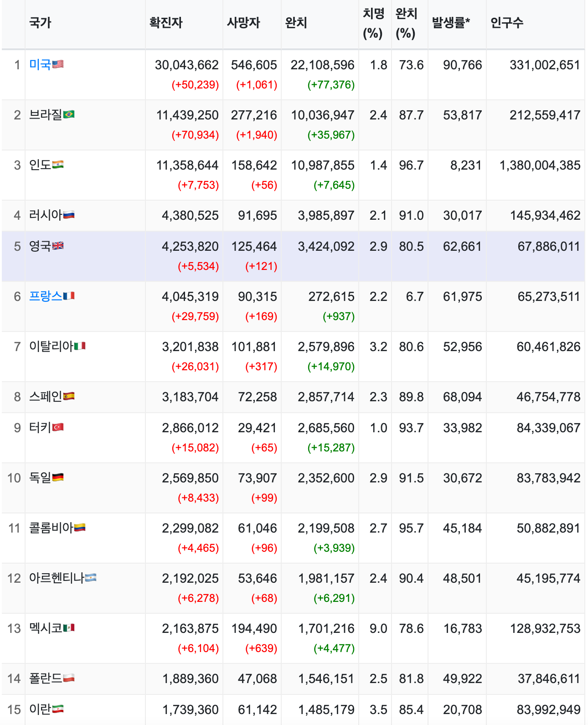Click Brazil deaths value 277,216
588x725 pixels.
coord(254,115)
